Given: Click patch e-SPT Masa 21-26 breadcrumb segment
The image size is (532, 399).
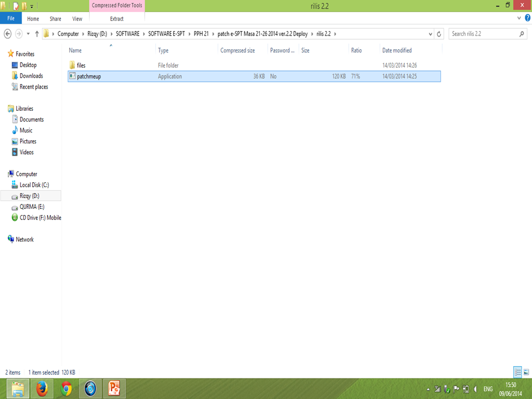Looking at the screenshot, I should pos(263,34).
